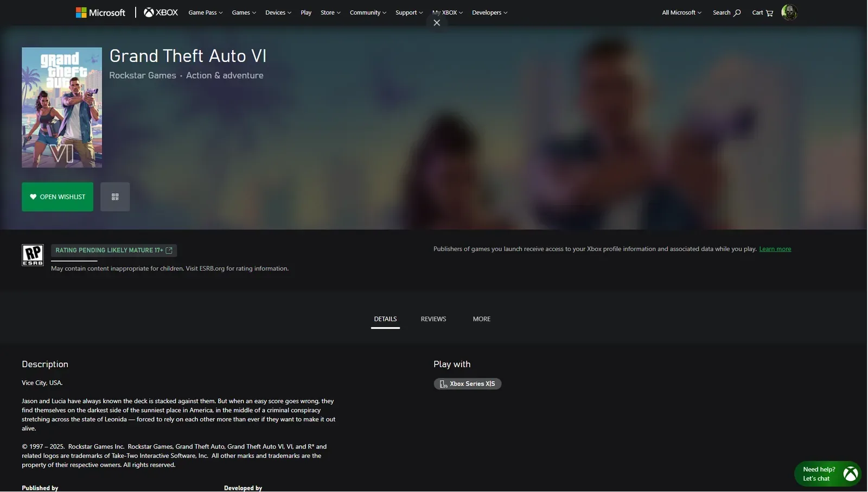Screen dimensions: 868x492
Task: Click the Grand Theft Auto VI title
Action: [188, 56]
